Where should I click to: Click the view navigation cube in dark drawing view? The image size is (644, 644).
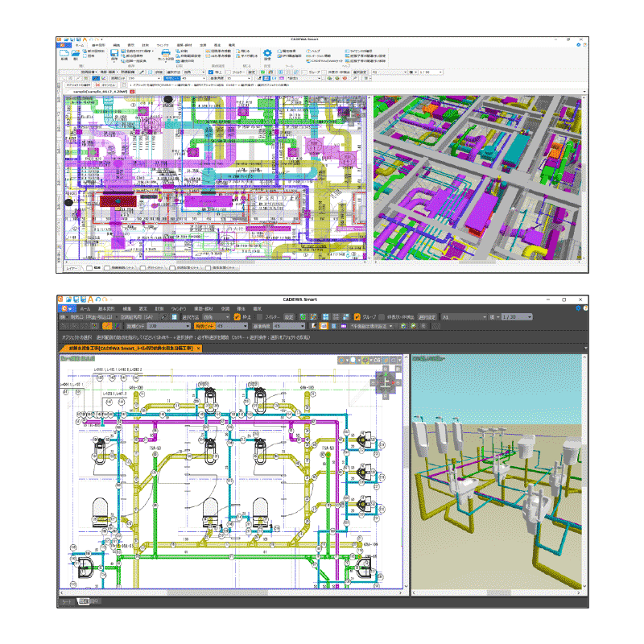coord(385,381)
